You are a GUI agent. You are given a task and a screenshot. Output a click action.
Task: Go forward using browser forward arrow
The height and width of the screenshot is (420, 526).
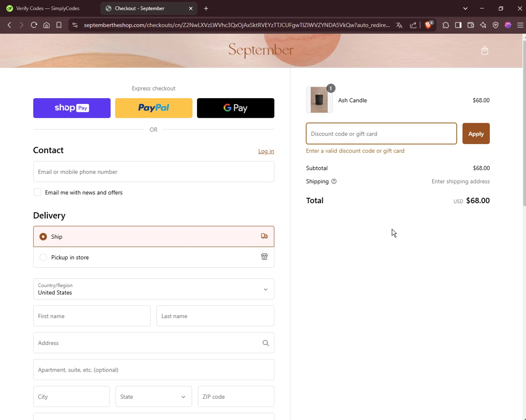21,25
